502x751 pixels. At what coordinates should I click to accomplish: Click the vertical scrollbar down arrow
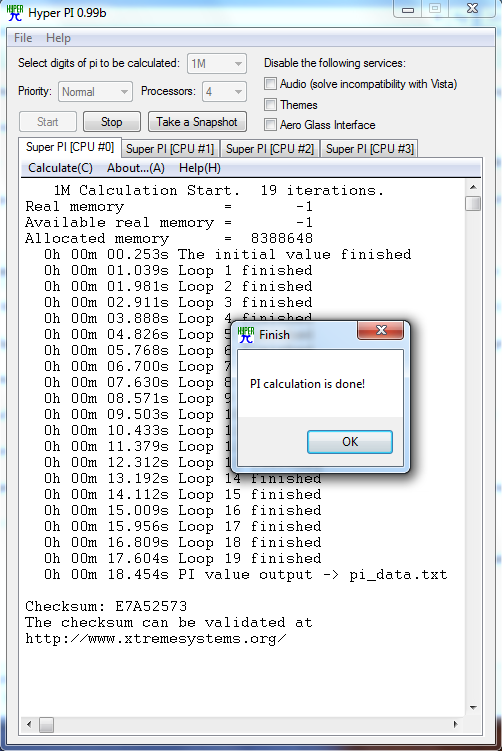[473, 707]
